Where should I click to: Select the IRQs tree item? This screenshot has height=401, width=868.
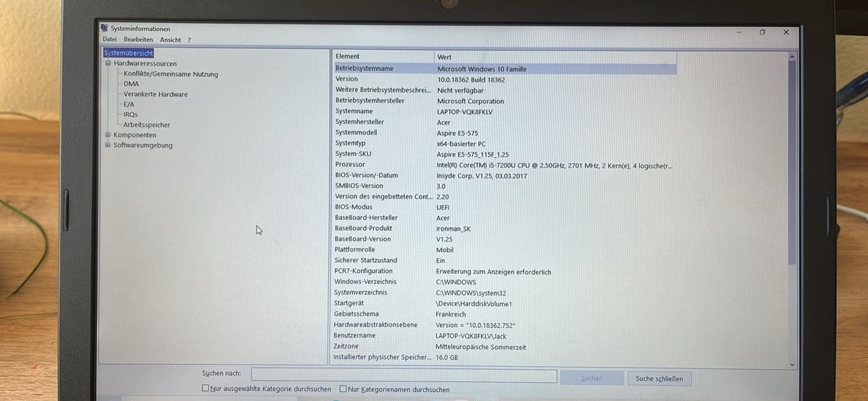click(130, 114)
